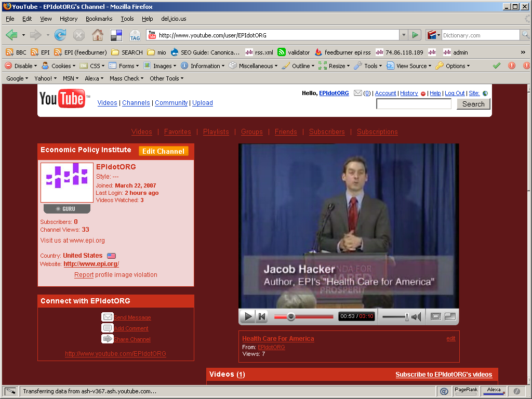Click the Send Message envelope icon
Screen dimensions: 532x399
pyautogui.click(x=108, y=317)
